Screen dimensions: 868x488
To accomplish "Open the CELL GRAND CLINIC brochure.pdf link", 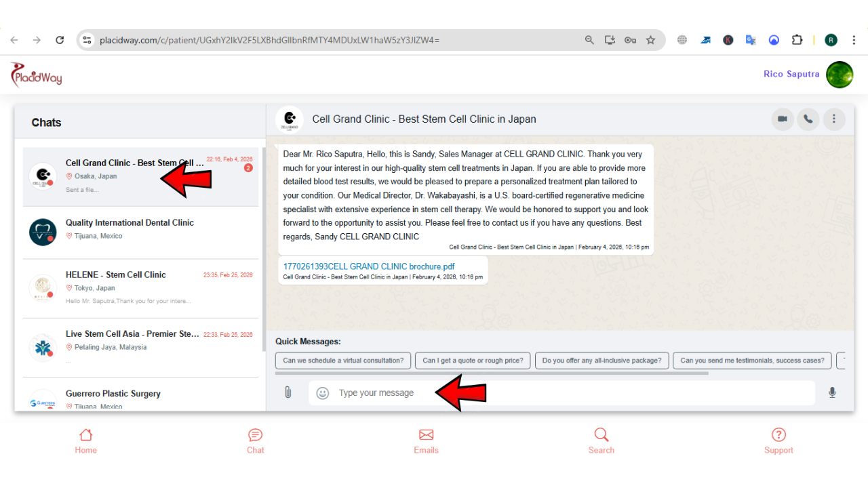I will (369, 266).
